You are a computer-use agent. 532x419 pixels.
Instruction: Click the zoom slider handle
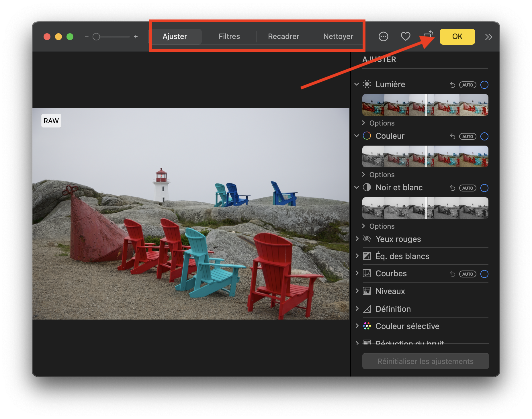[x=96, y=37]
